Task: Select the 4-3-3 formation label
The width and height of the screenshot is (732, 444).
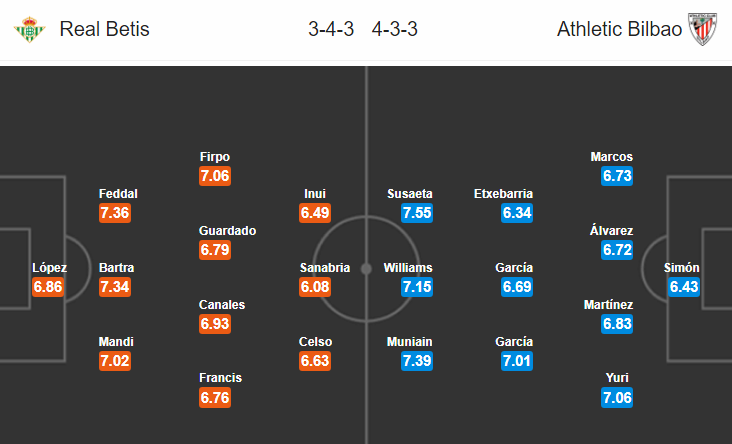Action: click(394, 29)
